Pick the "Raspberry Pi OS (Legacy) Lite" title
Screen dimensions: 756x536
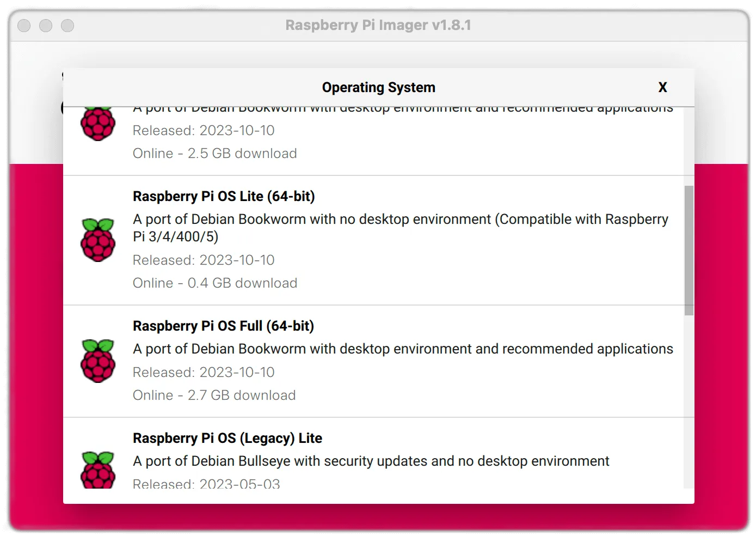[x=228, y=438]
